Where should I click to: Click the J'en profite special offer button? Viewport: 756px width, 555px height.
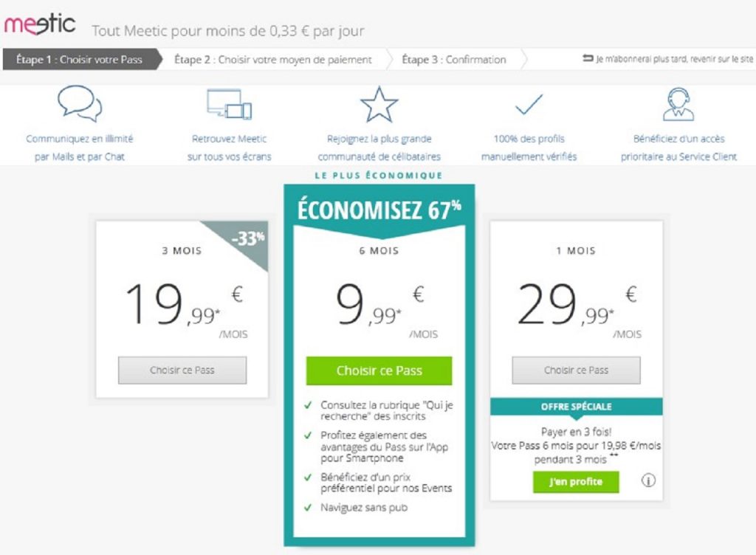[x=576, y=482]
